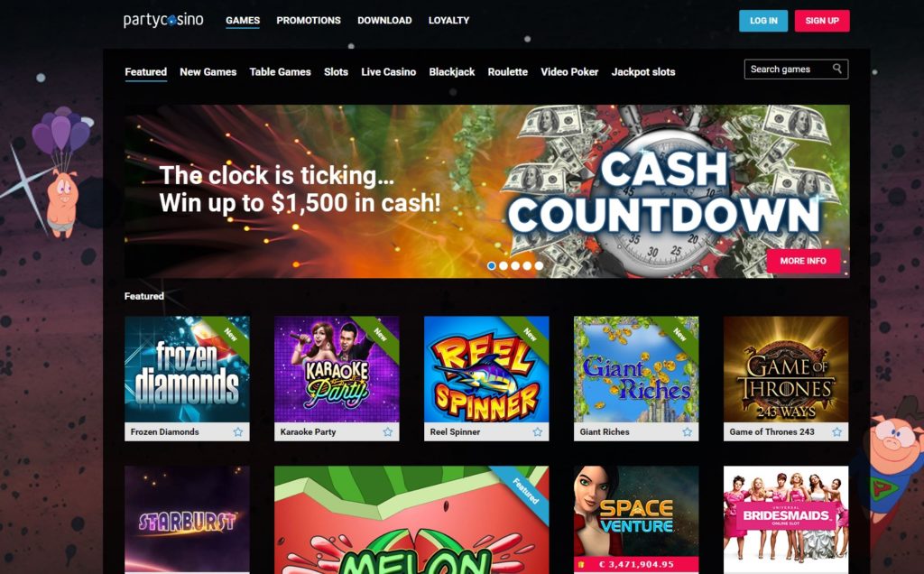Click the LOG IN button
Viewport: 924px width, 574px height.
[763, 21]
